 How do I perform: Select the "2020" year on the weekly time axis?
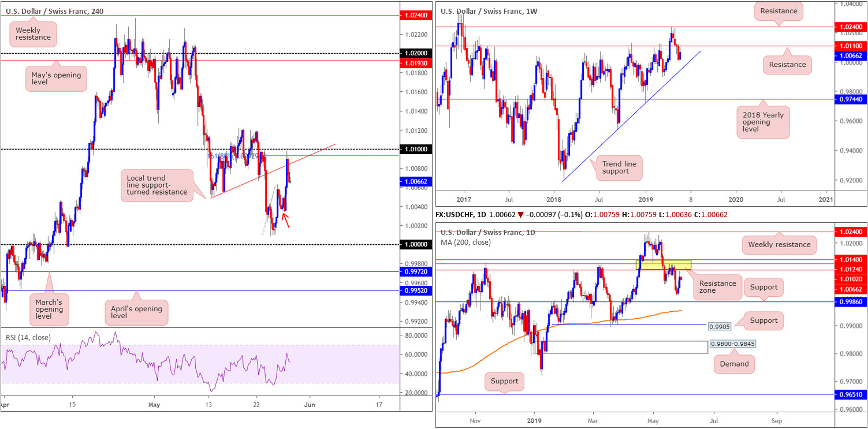coord(736,199)
